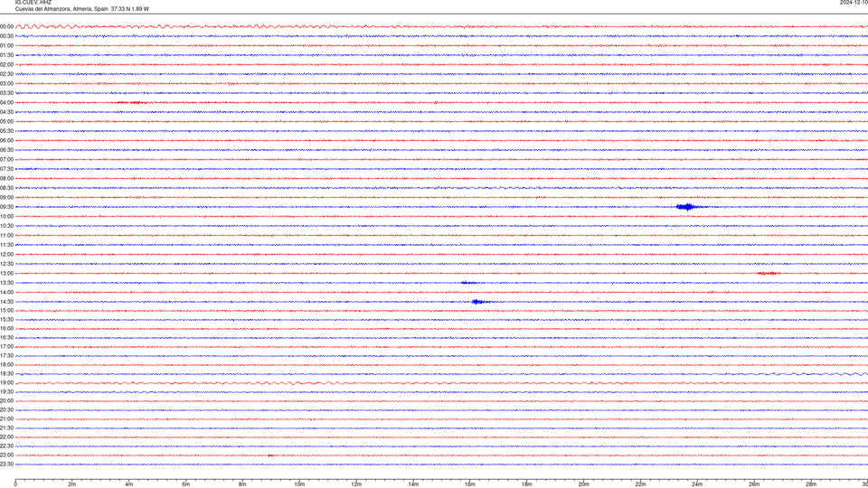This screenshot has width=868, height=488.
Task: Select the 12:00 trace time label
Action: click(6, 255)
